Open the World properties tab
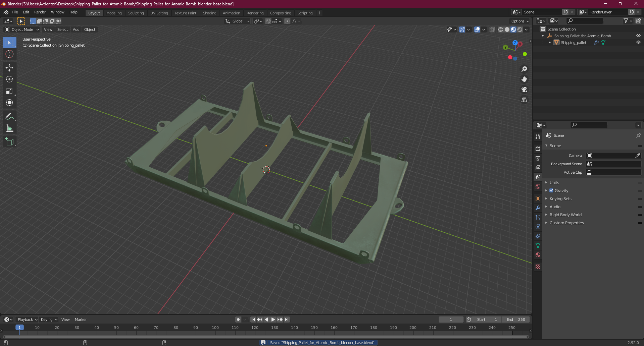This screenshot has height=346, width=644. click(x=538, y=186)
